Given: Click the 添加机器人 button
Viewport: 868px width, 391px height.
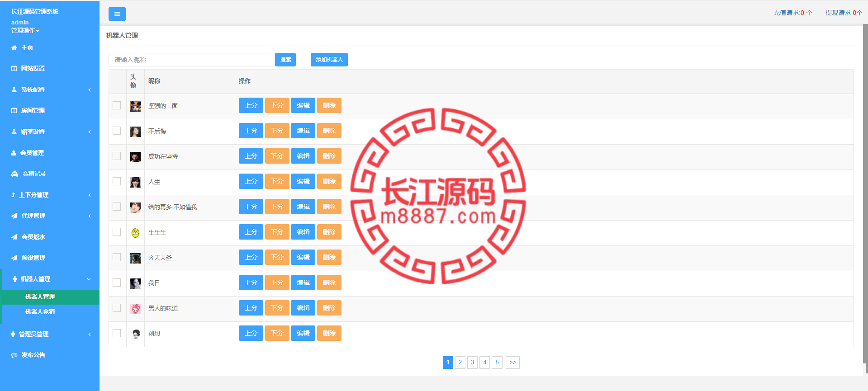Looking at the screenshot, I should coord(329,60).
